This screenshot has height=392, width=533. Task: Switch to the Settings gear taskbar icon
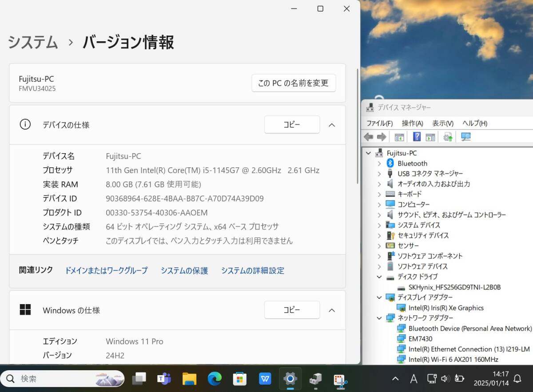290,379
